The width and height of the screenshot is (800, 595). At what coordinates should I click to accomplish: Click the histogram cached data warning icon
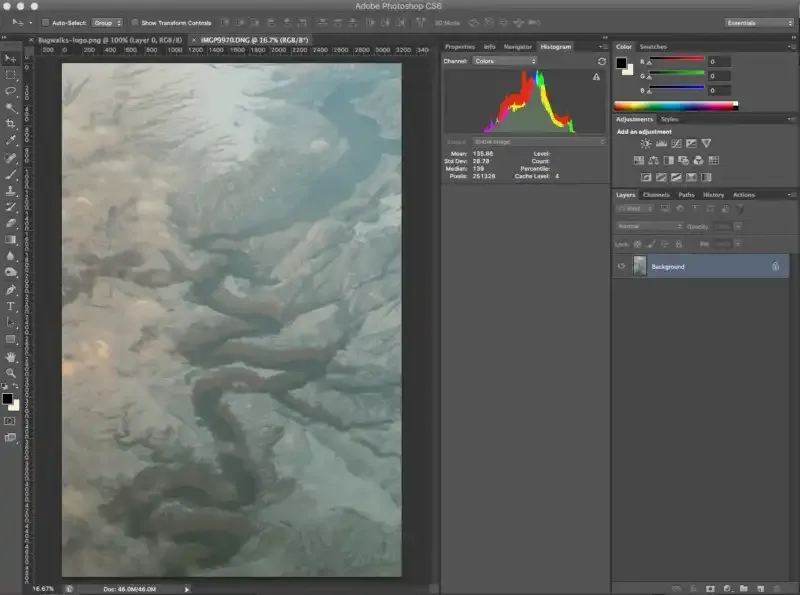click(x=597, y=76)
